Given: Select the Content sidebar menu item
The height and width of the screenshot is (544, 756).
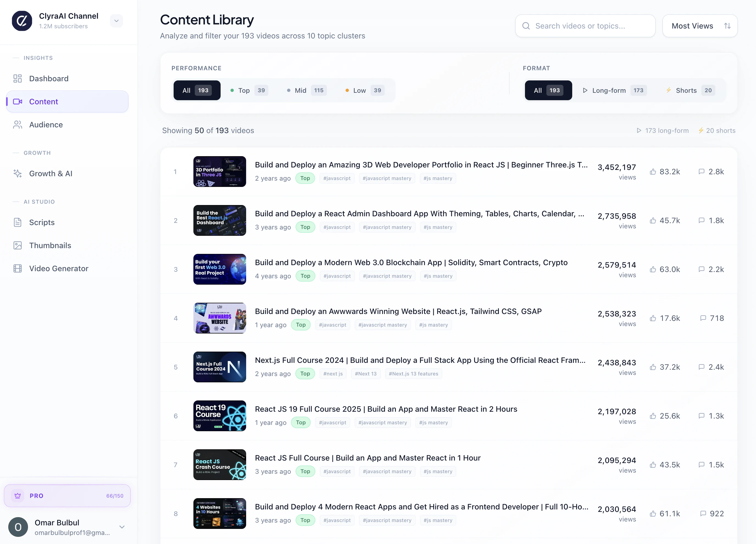Looking at the screenshot, I should coord(67,102).
